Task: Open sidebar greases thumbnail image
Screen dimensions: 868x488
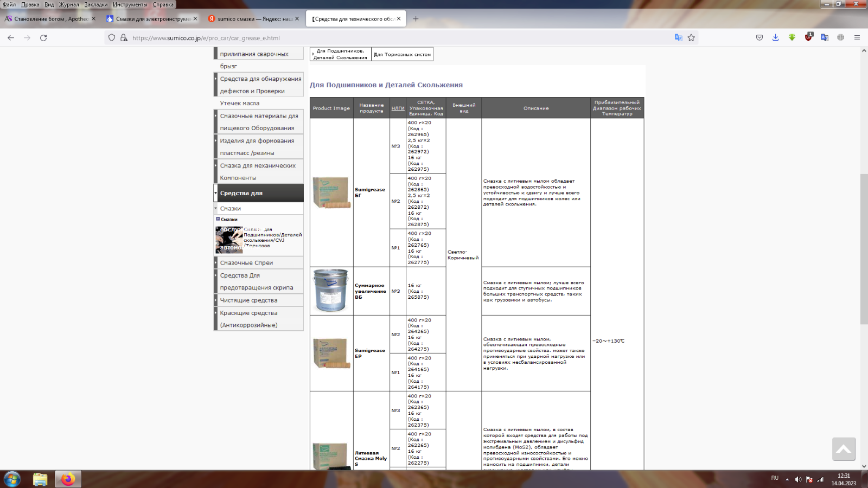Action: click(229, 240)
